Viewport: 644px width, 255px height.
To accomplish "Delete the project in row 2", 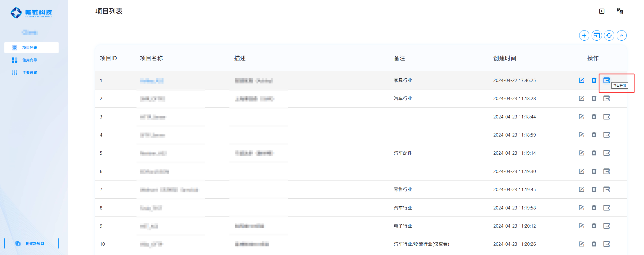I will point(594,99).
